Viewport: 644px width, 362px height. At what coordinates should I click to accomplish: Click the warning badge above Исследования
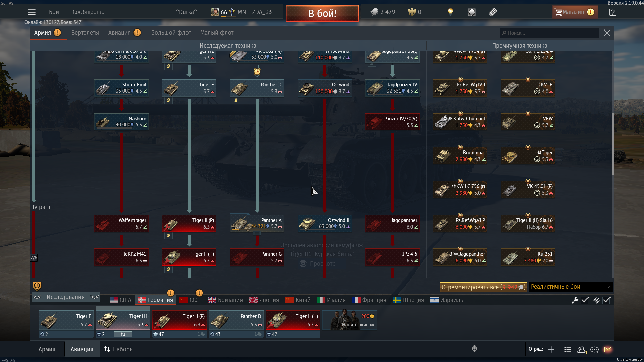[x=37, y=286]
